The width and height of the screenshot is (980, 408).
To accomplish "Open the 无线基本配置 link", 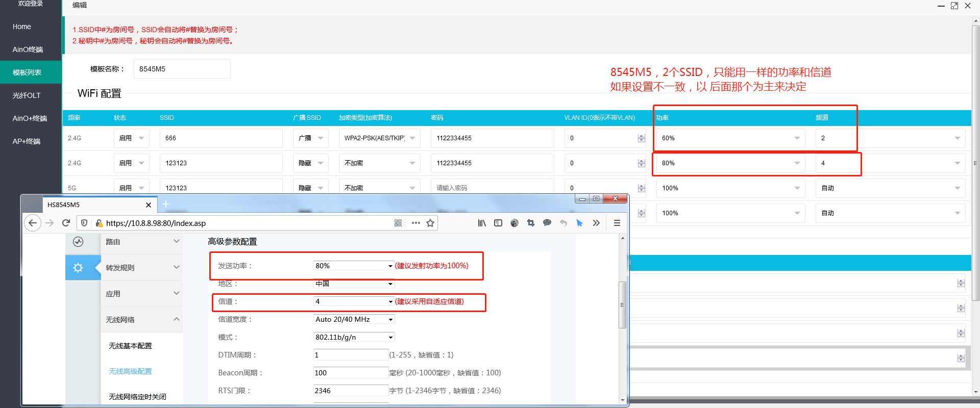I will [x=130, y=346].
